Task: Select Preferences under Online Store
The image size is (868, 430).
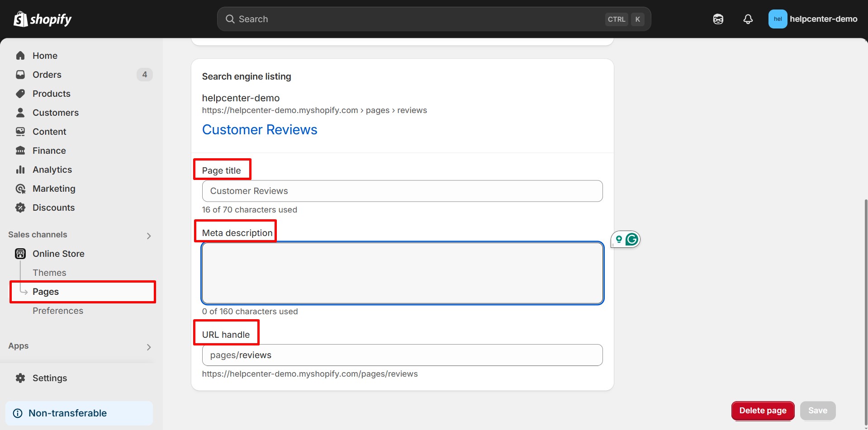Action: coord(58,311)
